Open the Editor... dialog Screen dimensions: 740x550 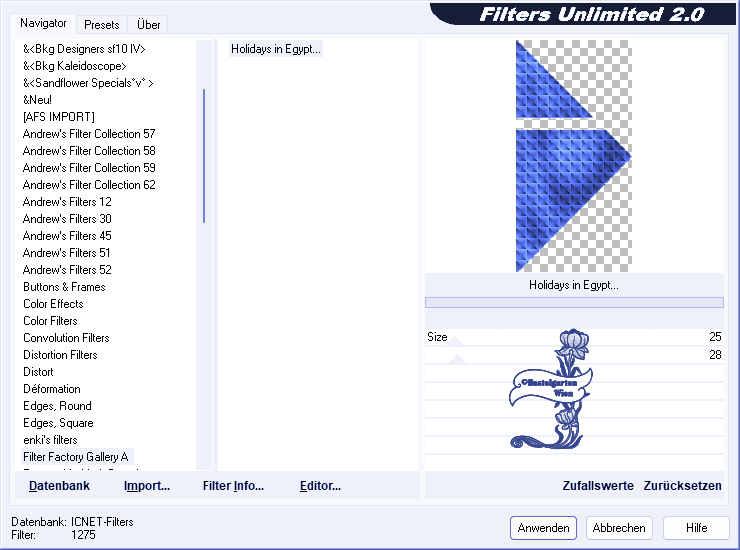click(320, 485)
